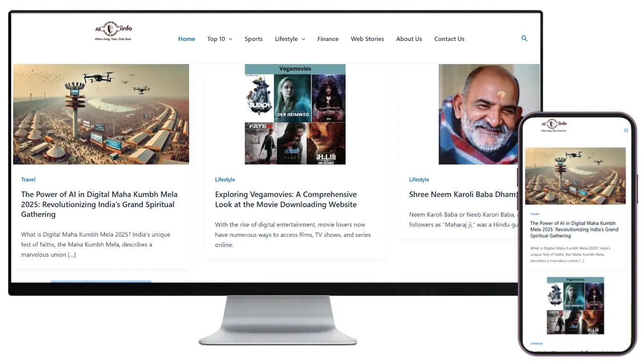644x362 pixels.
Task: Navigate to the About Us page
Action: (x=409, y=39)
